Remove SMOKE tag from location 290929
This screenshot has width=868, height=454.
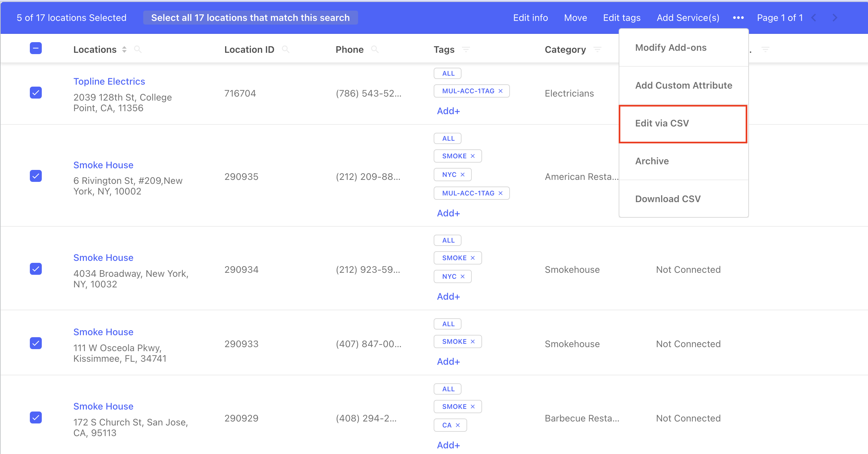(472, 407)
